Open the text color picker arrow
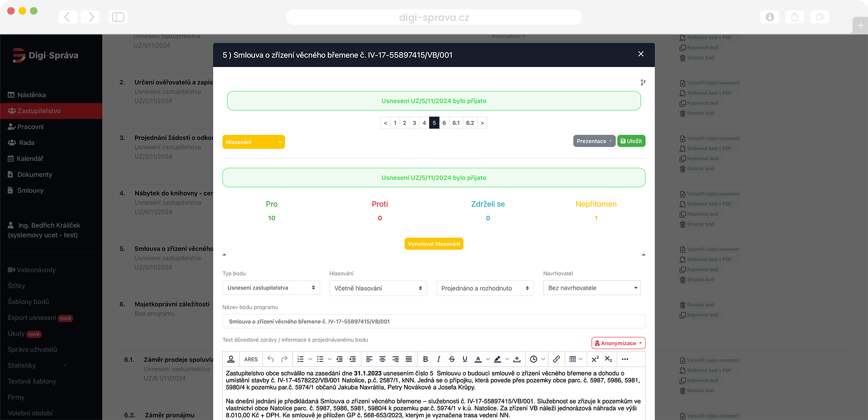868x420 pixels. 488,359
